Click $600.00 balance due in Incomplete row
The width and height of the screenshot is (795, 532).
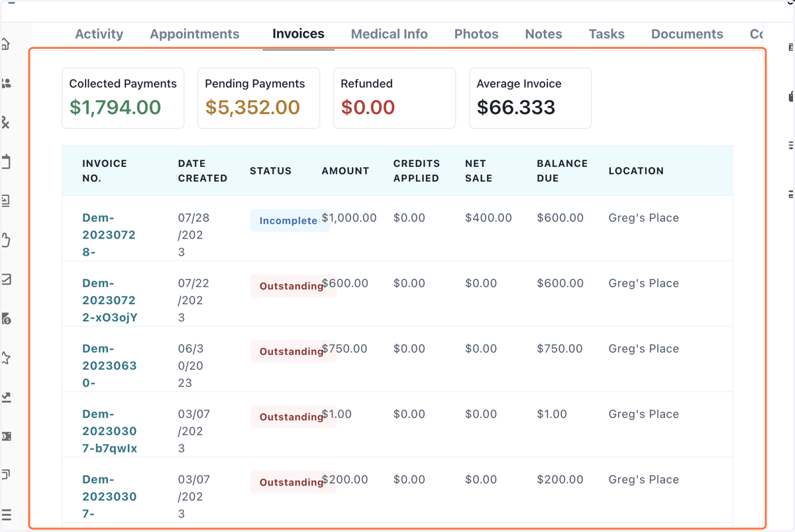coord(560,218)
